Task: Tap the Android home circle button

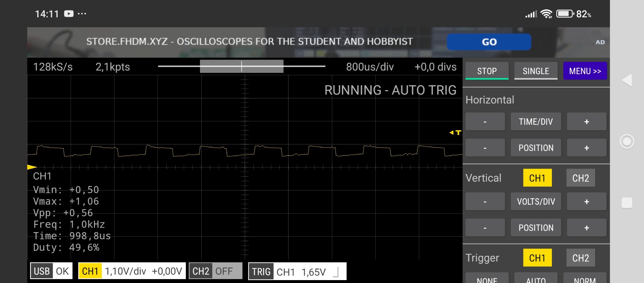Action: tap(627, 141)
